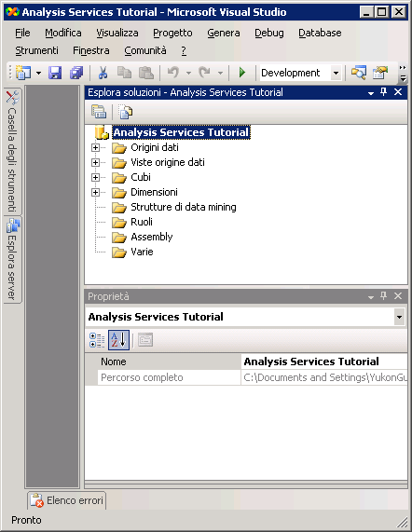Open the Undo history dropdown arrow
Screen dimensions: 412x532
click(x=188, y=73)
